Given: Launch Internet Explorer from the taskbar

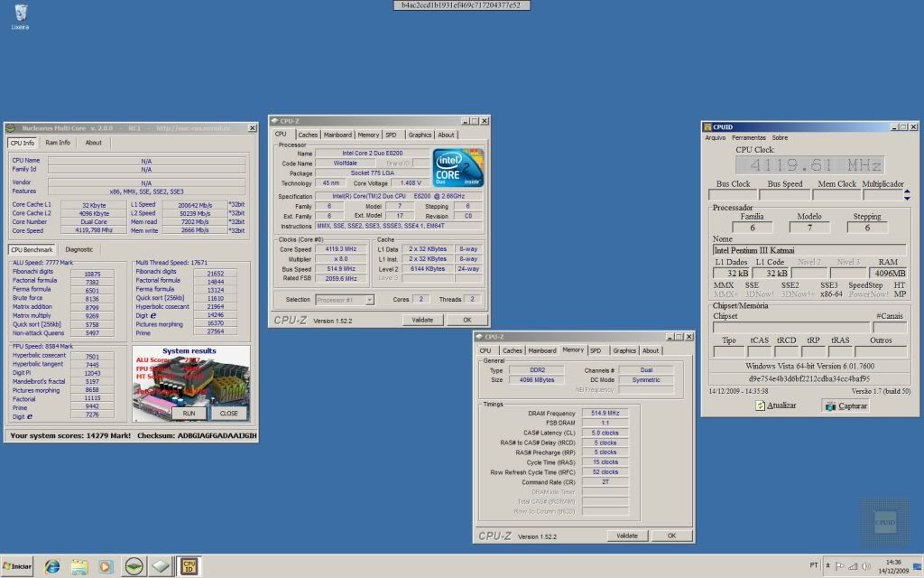Looking at the screenshot, I should pyautogui.click(x=51, y=567).
